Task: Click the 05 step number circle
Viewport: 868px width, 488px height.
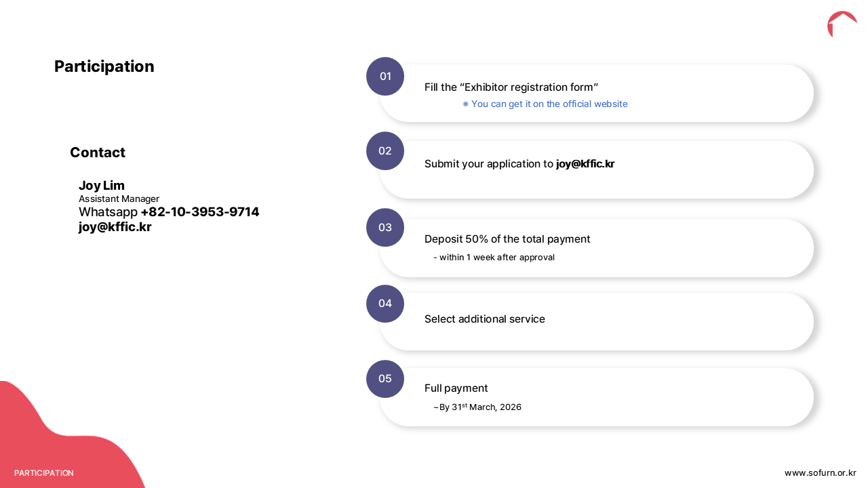Action: point(385,378)
